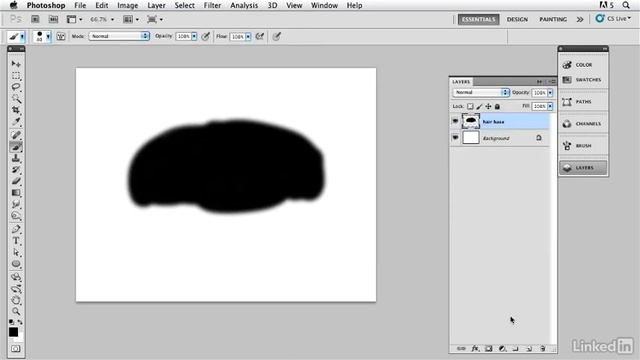Select the 3D Object Rotate tool

16,278
